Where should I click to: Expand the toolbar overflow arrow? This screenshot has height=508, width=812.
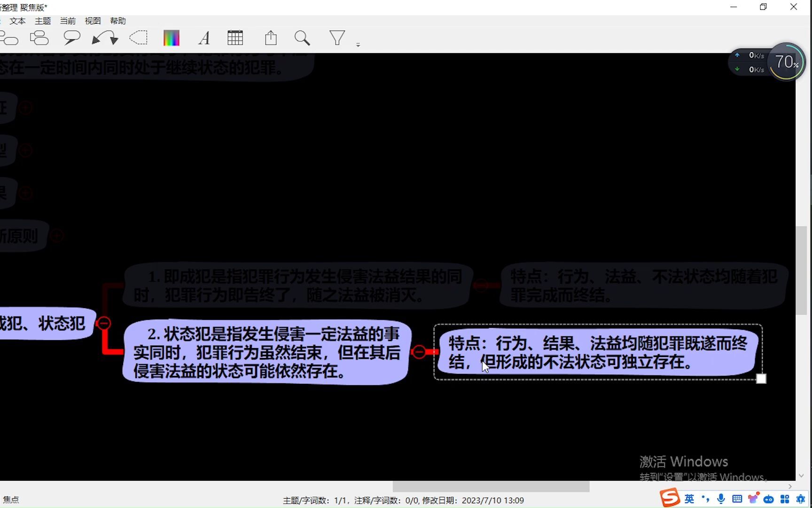click(358, 45)
